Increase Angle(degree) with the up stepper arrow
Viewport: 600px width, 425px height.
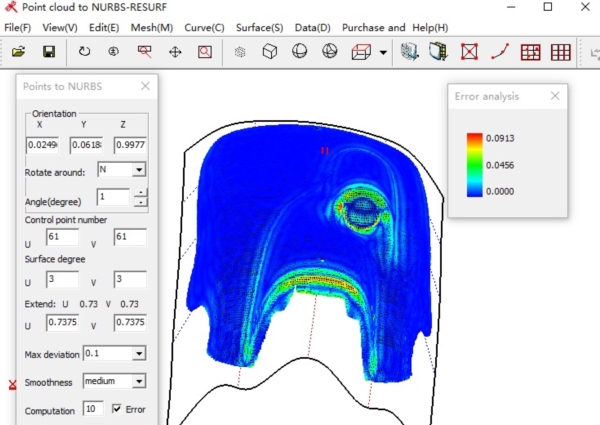[140, 192]
